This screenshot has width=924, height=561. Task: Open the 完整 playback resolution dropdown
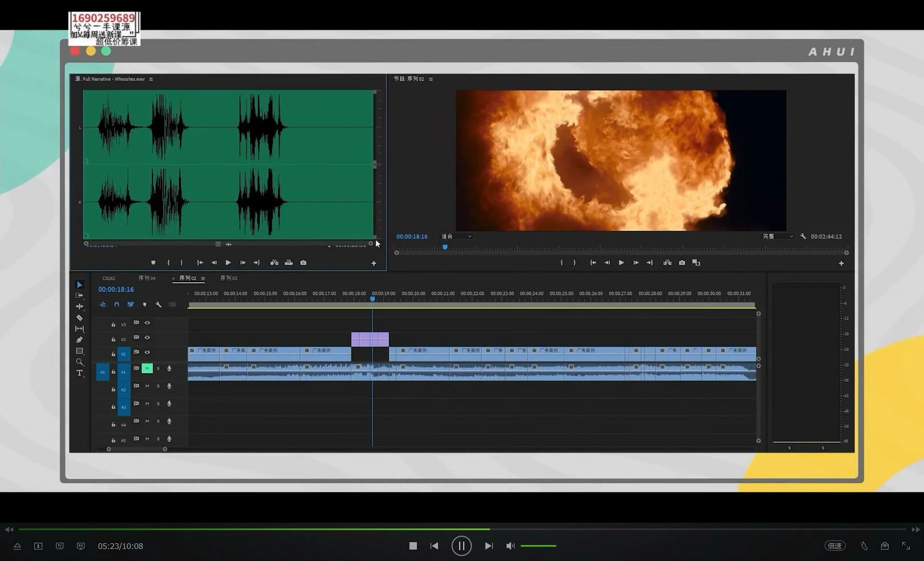coord(778,237)
